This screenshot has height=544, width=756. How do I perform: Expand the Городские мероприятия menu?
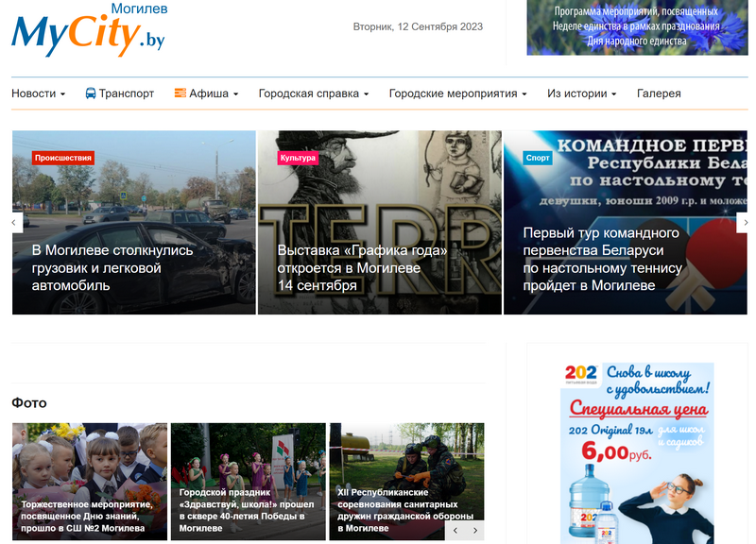[458, 93]
